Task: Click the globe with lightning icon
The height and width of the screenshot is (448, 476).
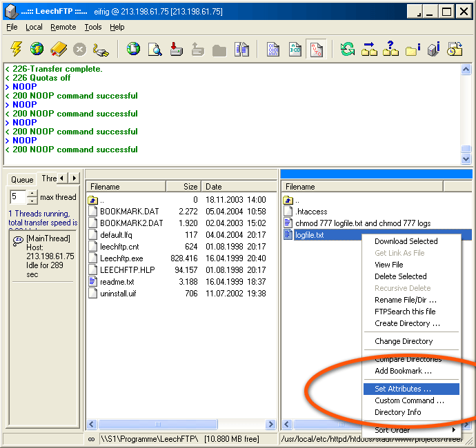Action: 37,49
